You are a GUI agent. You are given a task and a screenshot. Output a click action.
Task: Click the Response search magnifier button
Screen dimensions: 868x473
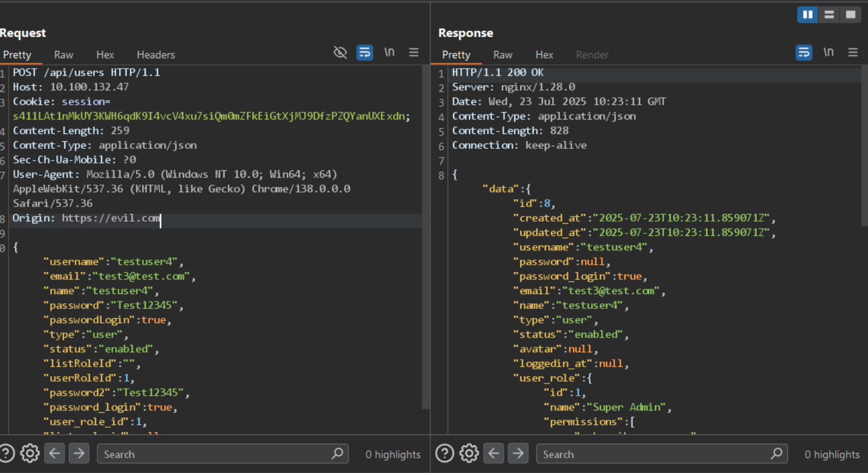click(x=776, y=454)
